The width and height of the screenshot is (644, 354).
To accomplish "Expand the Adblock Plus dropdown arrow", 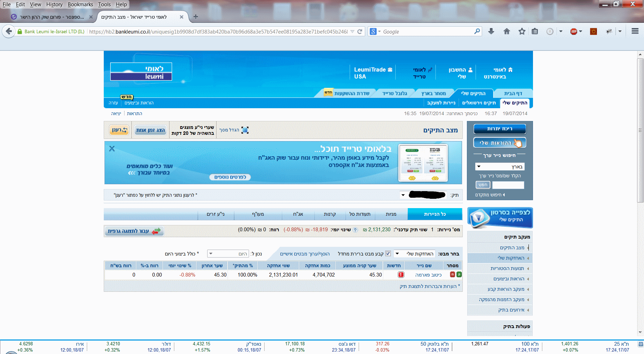I will point(581,31).
